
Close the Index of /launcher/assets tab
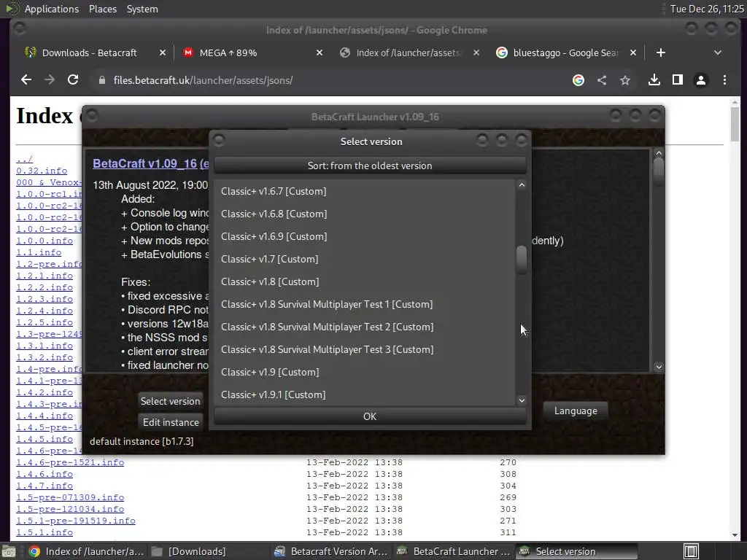click(x=476, y=52)
